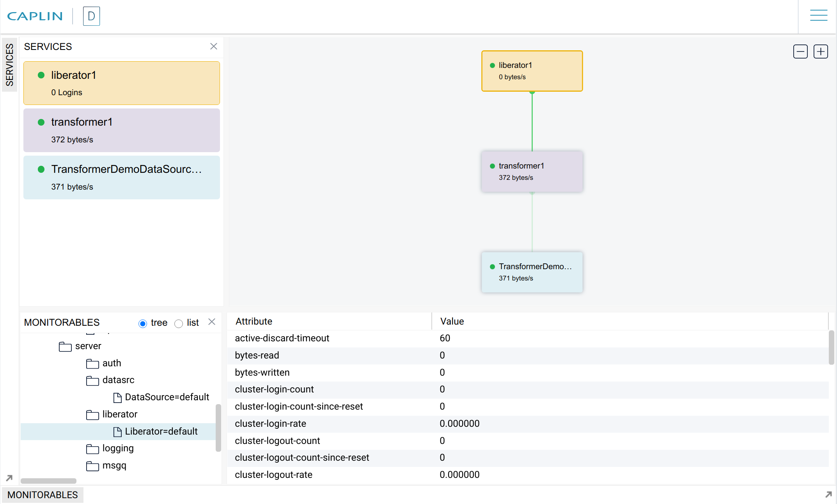
Task: Click cluster-logout-count-since-reset attribute
Action: [x=302, y=458]
